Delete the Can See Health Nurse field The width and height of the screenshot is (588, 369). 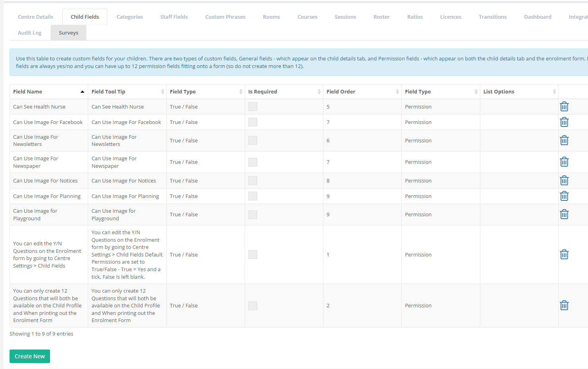pos(564,107)
